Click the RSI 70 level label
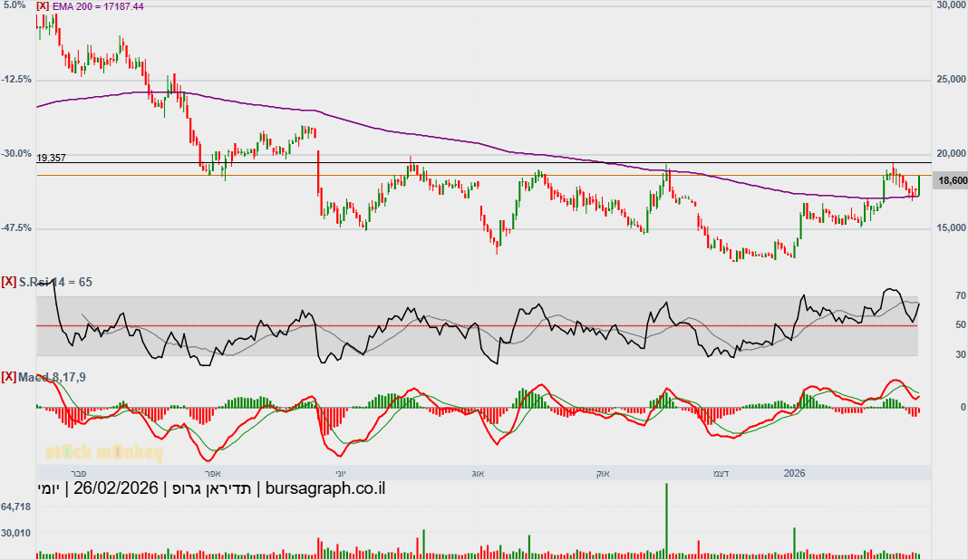The height and width of the screenshot is (560, 968). point(961,295)
